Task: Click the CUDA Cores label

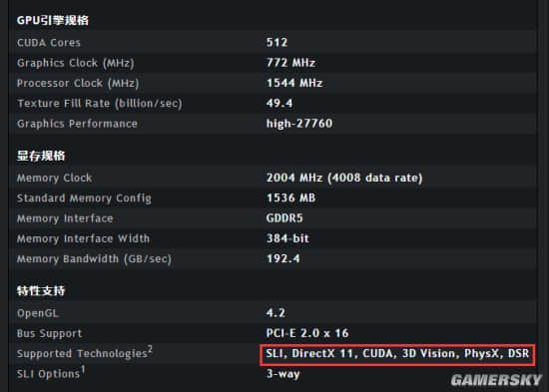Action: 49,43
